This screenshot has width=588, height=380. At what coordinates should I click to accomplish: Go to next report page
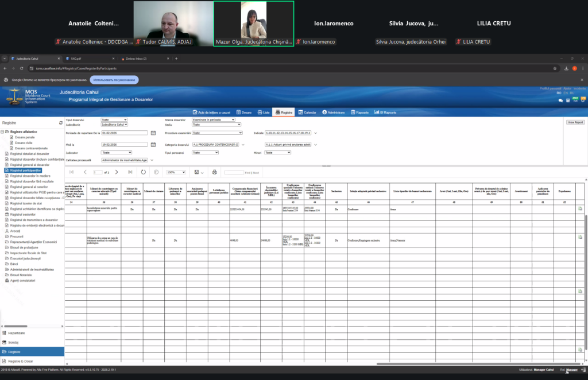(x=117, y=172)
